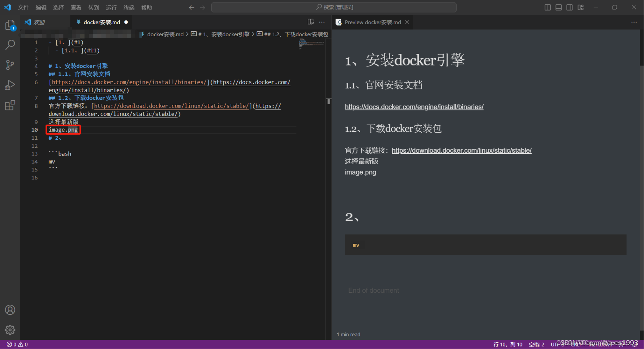Click 选择最新版 on editor line 9
The width and height of the screenshot is (644, 349).
click(x=64, y=122)
